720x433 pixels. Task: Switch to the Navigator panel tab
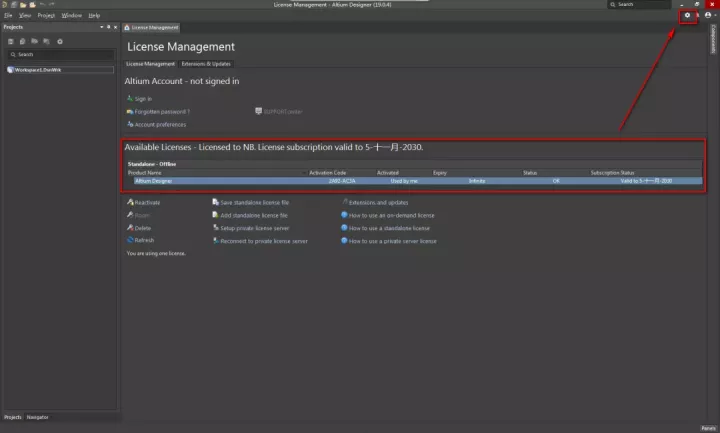pos(37,416)
